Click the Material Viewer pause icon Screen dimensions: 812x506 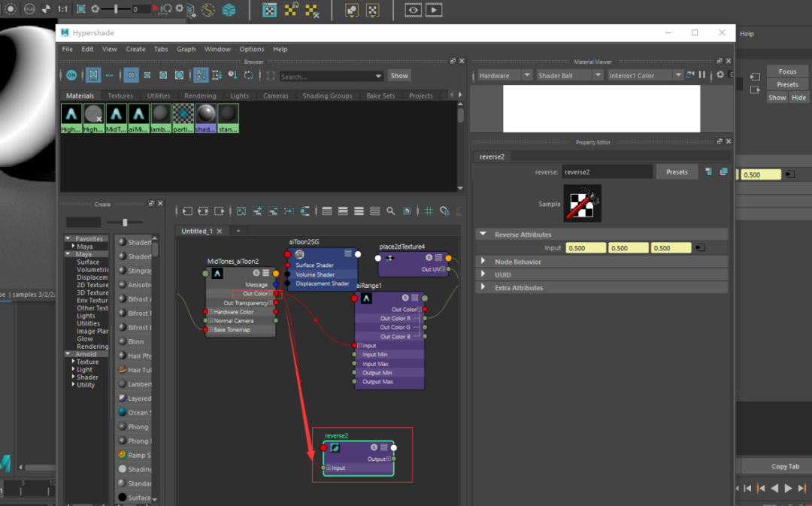[x=702, y=75]
